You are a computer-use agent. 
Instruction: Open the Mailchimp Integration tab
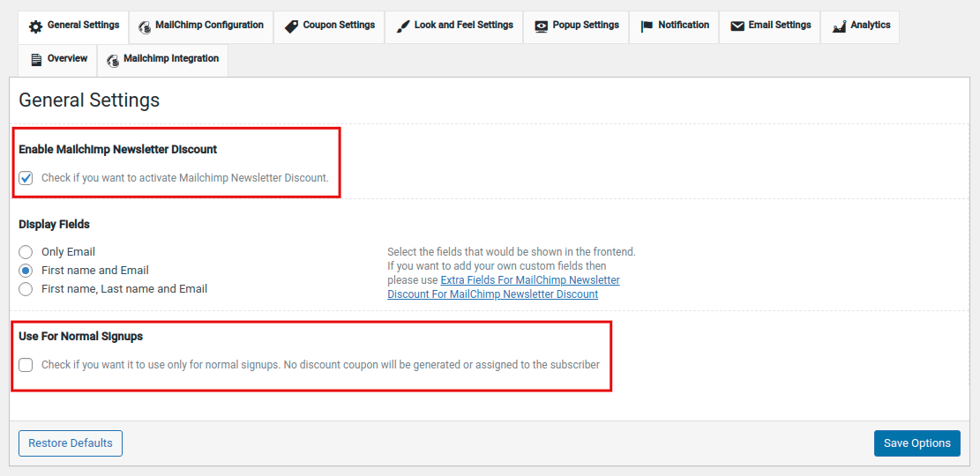pos(162,60)
